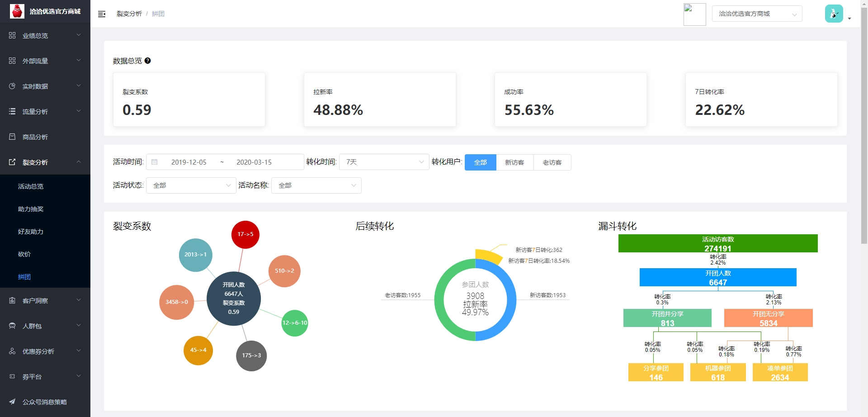Open the 转化时间 7天 dropdown
The height and width of the screenshot is (417, 868).
[x=384, y=162]
